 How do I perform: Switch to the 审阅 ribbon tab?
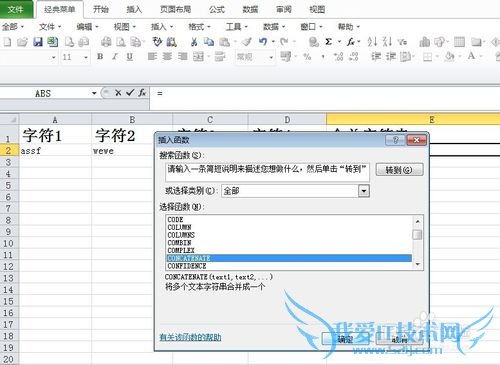[x=284, y=9]
